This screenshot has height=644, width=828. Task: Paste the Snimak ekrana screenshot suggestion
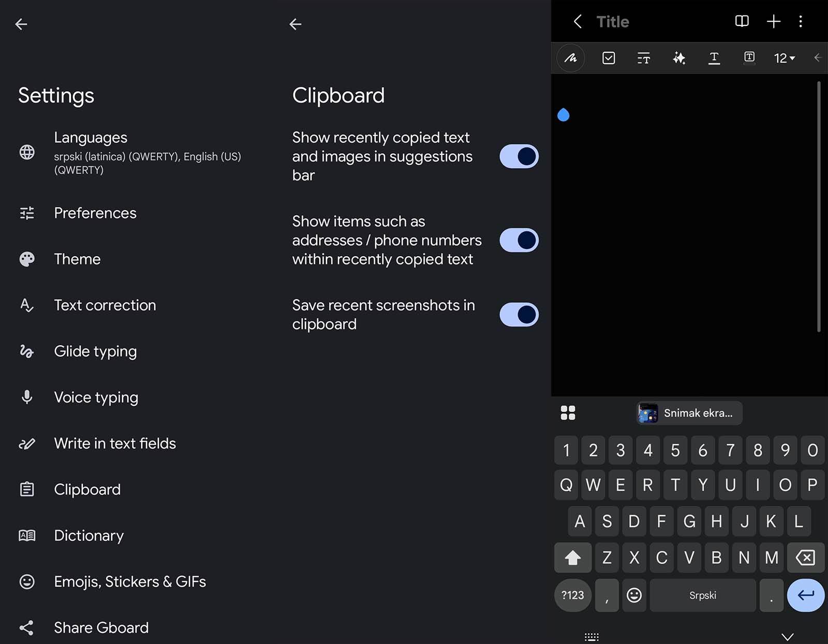point(689,413)
